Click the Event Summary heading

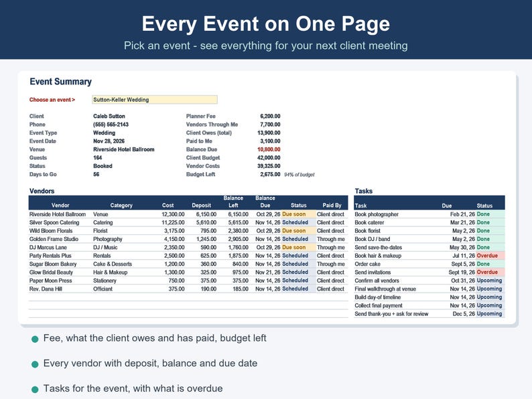61,82
